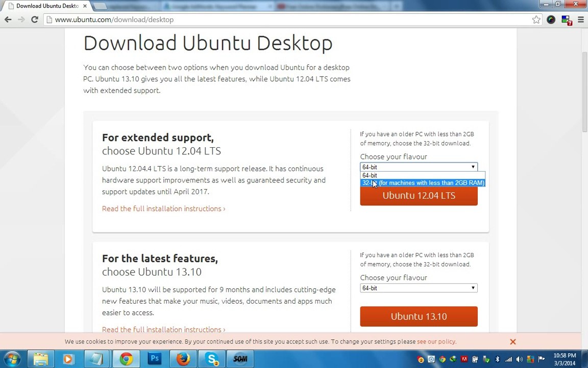588x368 pixels.
Task: Click the colorful squares tray icon
Action: [531, 359]
